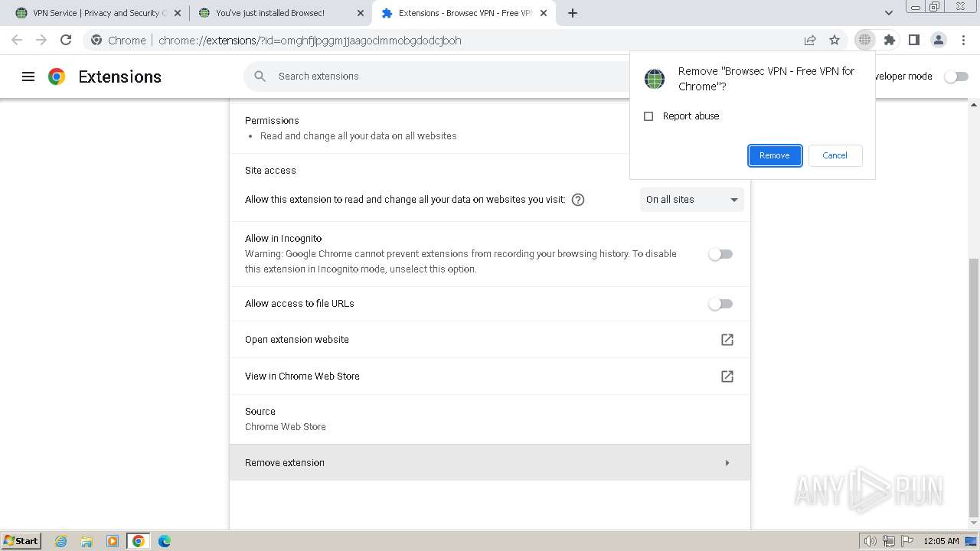Viewport: 980px width, 551px height.
Task: Click the Chrome taskbar icon
Action: coord(139,541)
